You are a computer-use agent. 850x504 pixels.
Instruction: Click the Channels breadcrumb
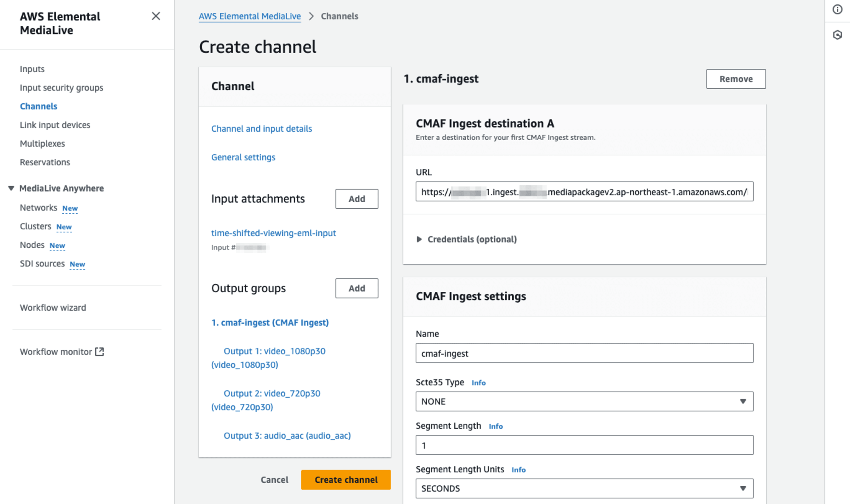click(x=340, y=16)
